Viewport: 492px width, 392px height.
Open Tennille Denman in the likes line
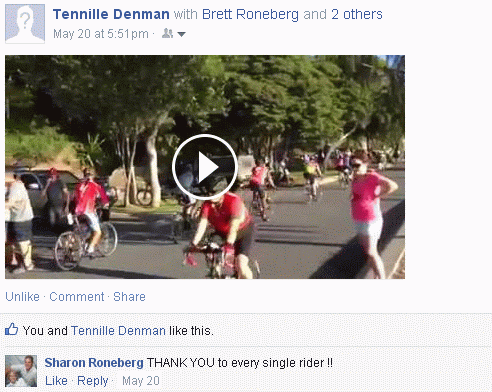pos(118,331)
